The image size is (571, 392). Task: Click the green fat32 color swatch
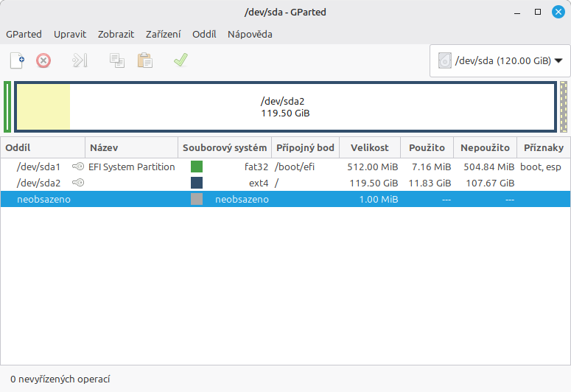[x=197, y=167]
